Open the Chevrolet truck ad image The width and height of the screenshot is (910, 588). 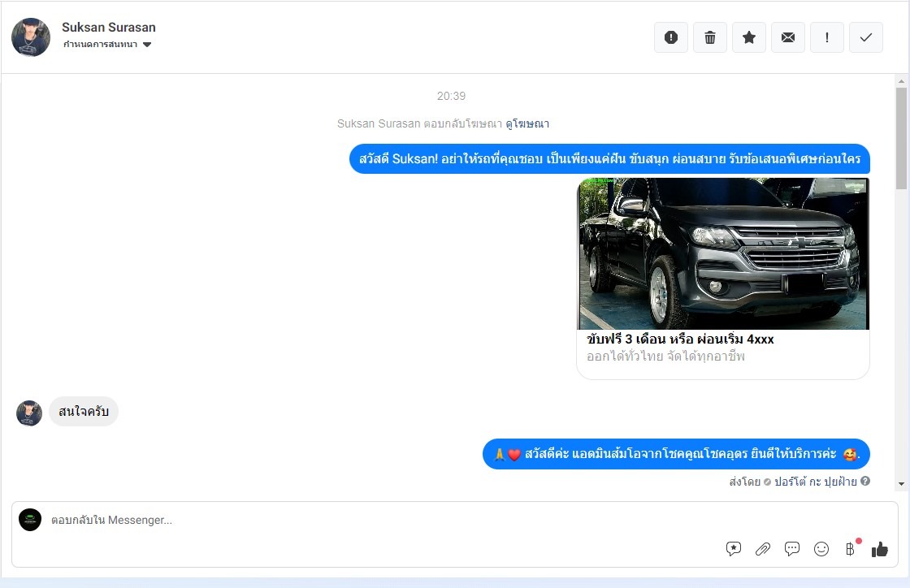coord(723,253)
